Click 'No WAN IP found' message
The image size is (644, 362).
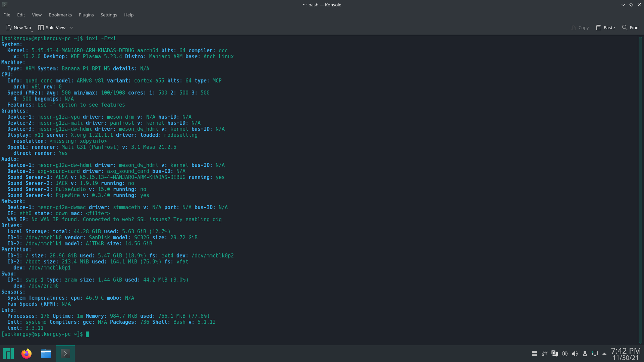56,220
